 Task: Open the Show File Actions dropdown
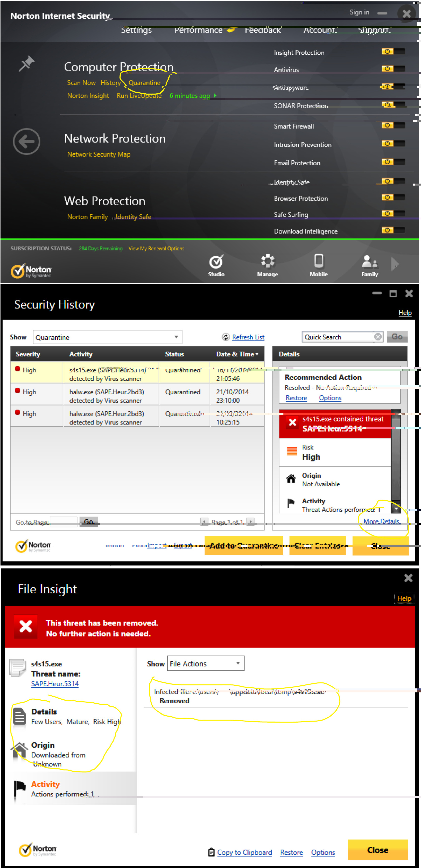pos(206,663)
